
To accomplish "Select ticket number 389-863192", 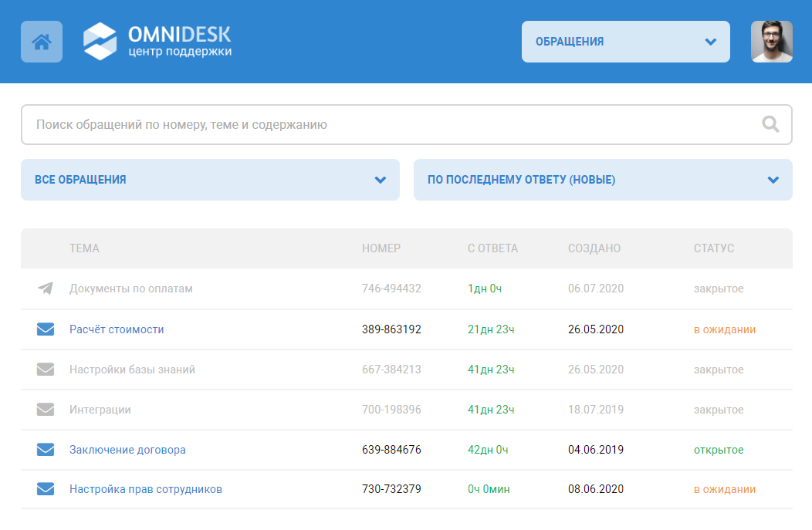I will point(391,329).
